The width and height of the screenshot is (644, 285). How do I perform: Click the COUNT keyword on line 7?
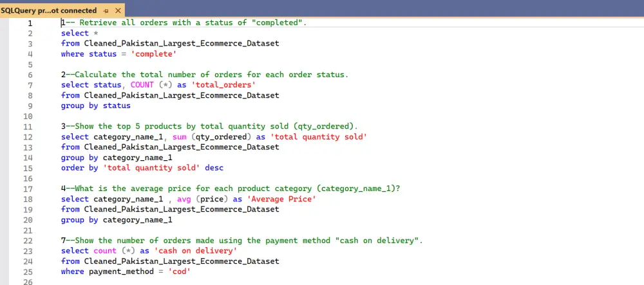(x=142, y=85)
